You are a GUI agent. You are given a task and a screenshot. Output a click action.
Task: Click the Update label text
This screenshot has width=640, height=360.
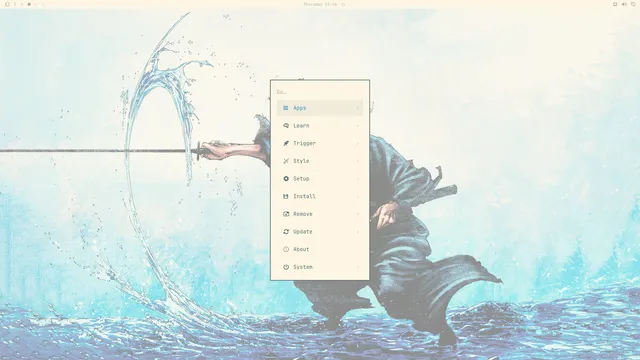click(x=303, y=231)
